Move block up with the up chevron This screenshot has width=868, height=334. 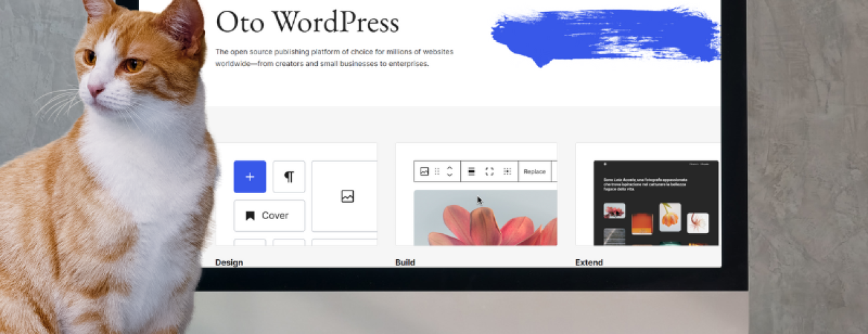click(x=449, y=168)
